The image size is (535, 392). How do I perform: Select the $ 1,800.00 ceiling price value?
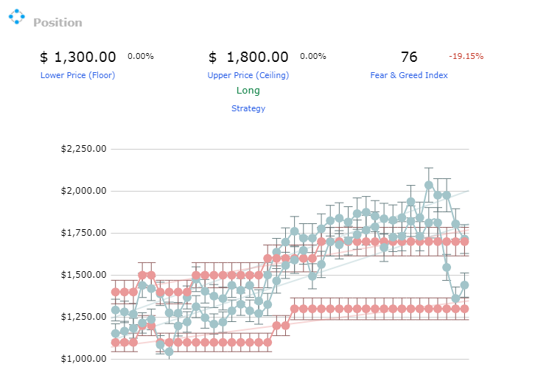248,57
